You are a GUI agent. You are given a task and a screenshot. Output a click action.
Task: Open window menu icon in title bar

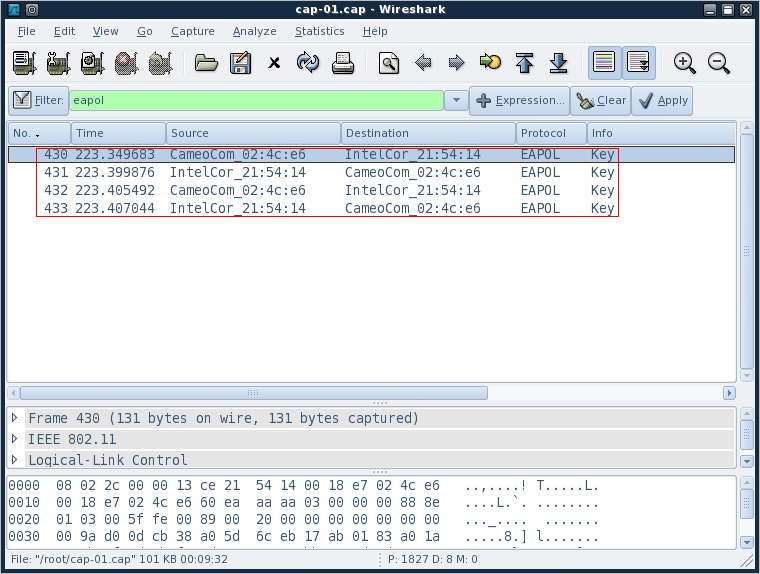pyautogui.click(x=14, y=9)
